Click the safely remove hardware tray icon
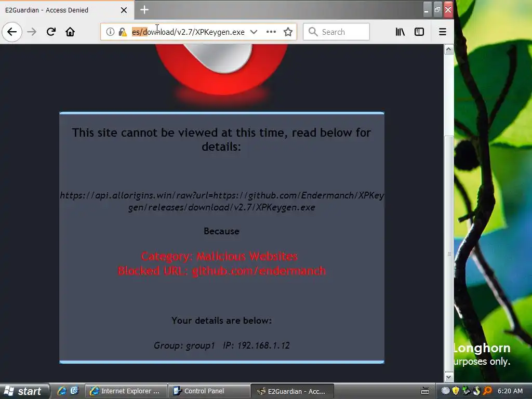Screen dimensions: 532x399 [x=466, y=391]
